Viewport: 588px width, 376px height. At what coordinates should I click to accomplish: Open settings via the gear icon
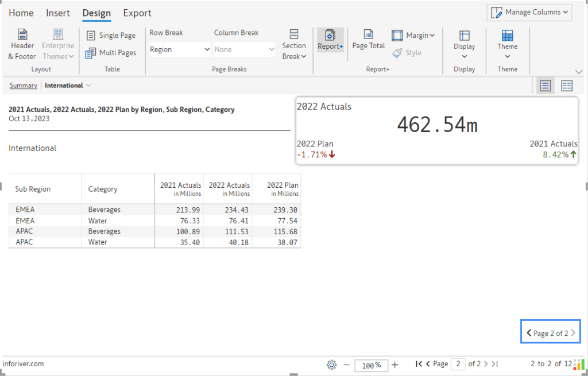(331, 365)
